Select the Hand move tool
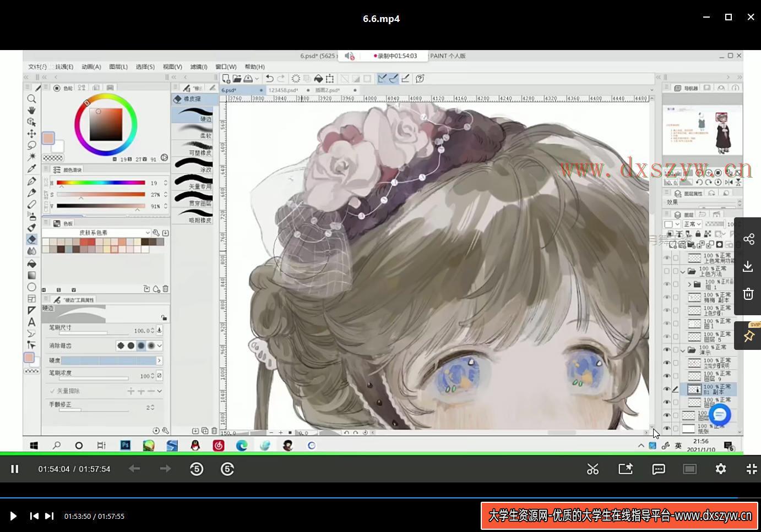The image size is (761, 532). coord(31,110)
